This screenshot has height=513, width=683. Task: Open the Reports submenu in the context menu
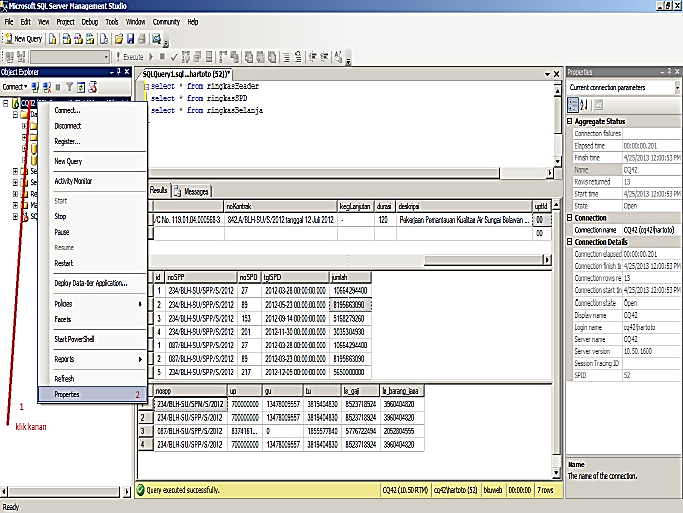tap(92, 359)
